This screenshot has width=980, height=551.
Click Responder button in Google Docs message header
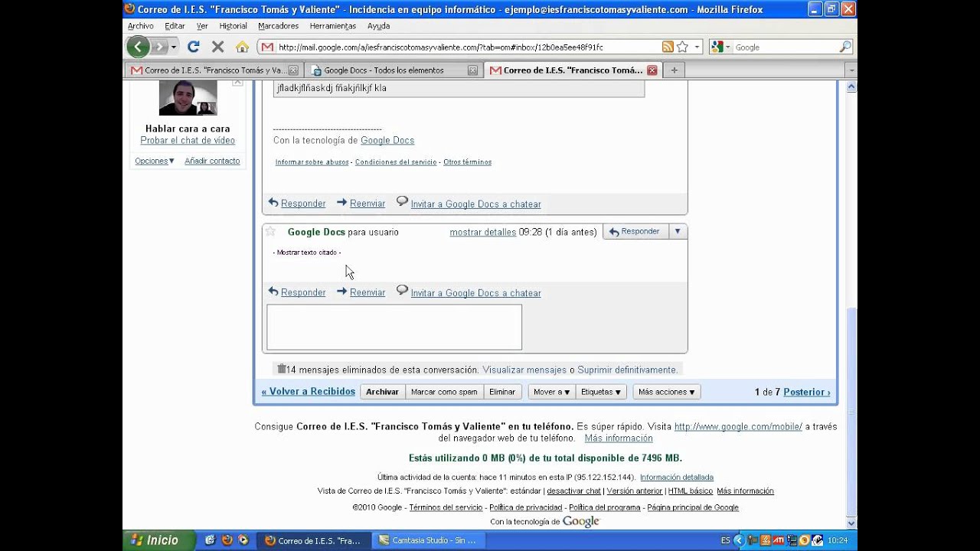coord(635,231)
